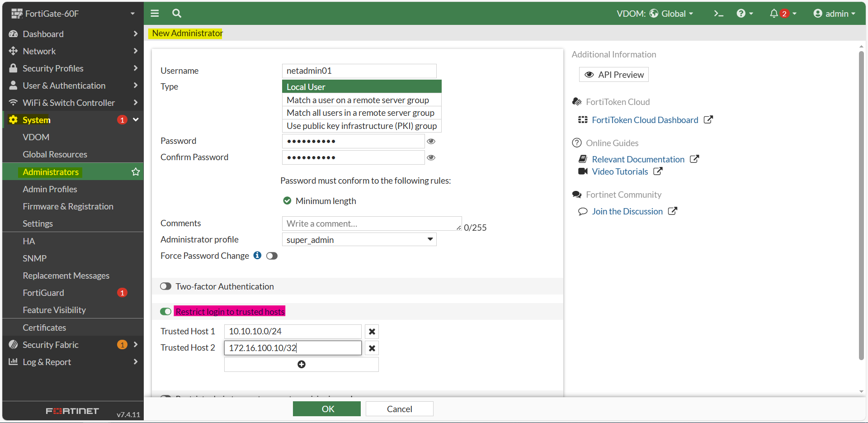Click the FortiGate-60F device icon
Screen dimensions: 868x423
click(x=17, y=14)
